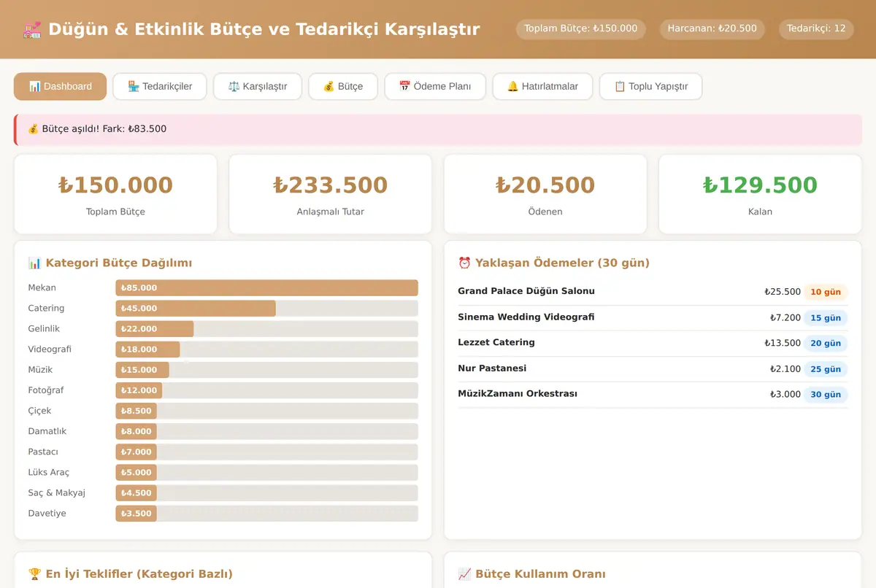Select the MüzikZamanı Orkestrası payment row
876x588 pixels.
point(653,394)
